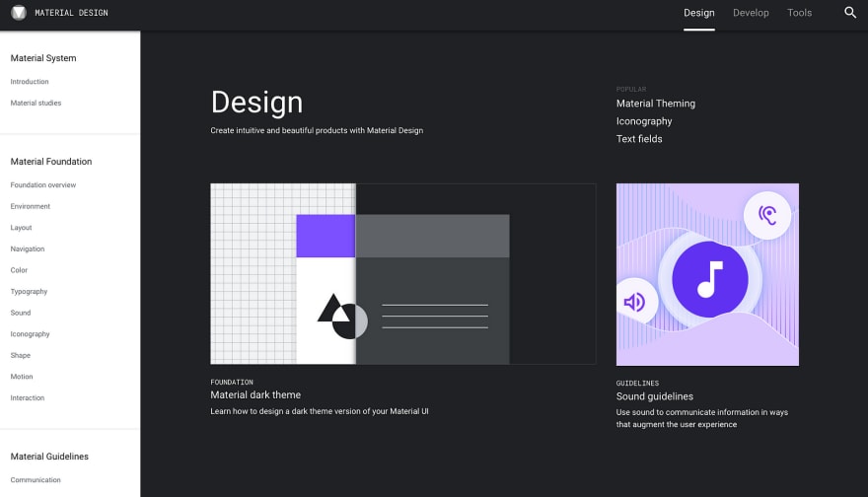Click the triangle-circle shapes icon in dark theme card
This screenshot has width=868, height=497.
[x=341, y=317]
